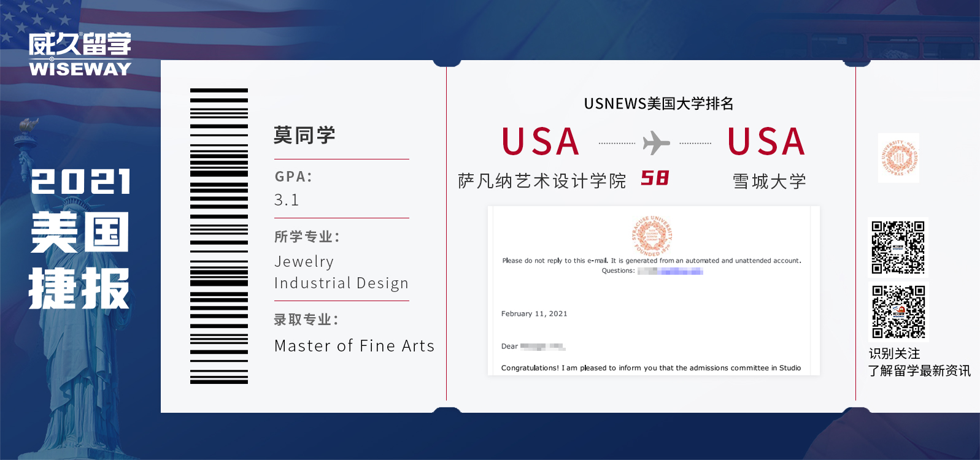This screenshot has height=460, width=980.
Task: Click the '录取专业:' label
Action: [x=306, y=320]
